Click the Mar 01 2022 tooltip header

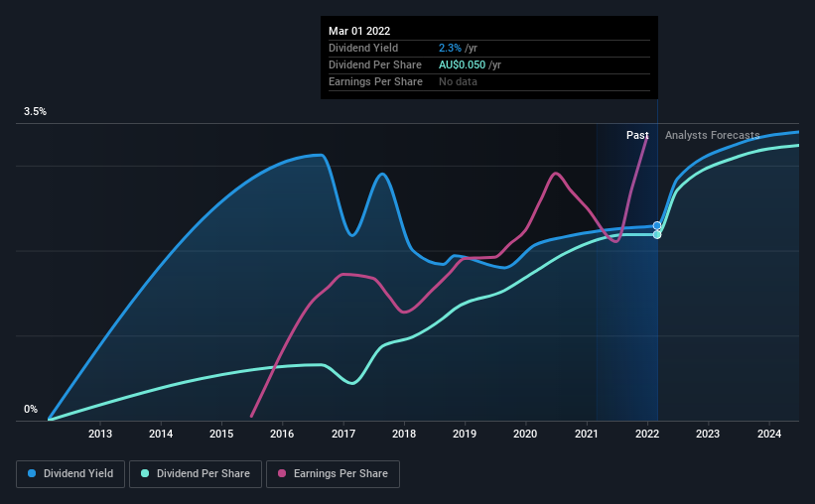359,31
